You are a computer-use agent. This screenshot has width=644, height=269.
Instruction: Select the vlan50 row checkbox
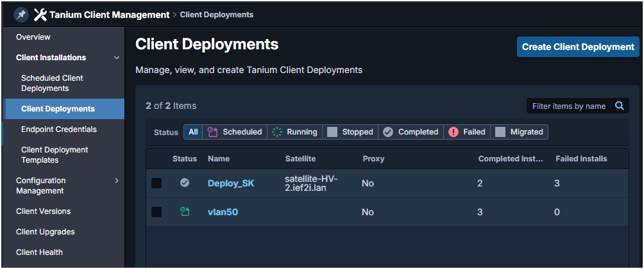click(x=157, y=212)
